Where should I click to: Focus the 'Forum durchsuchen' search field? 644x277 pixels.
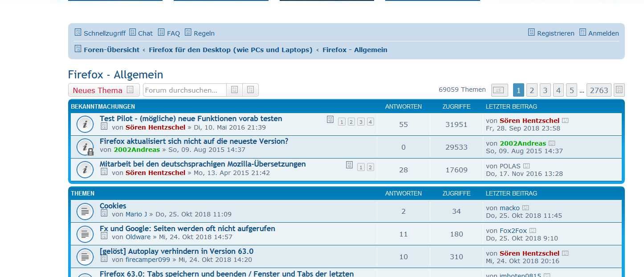point(185,90)
